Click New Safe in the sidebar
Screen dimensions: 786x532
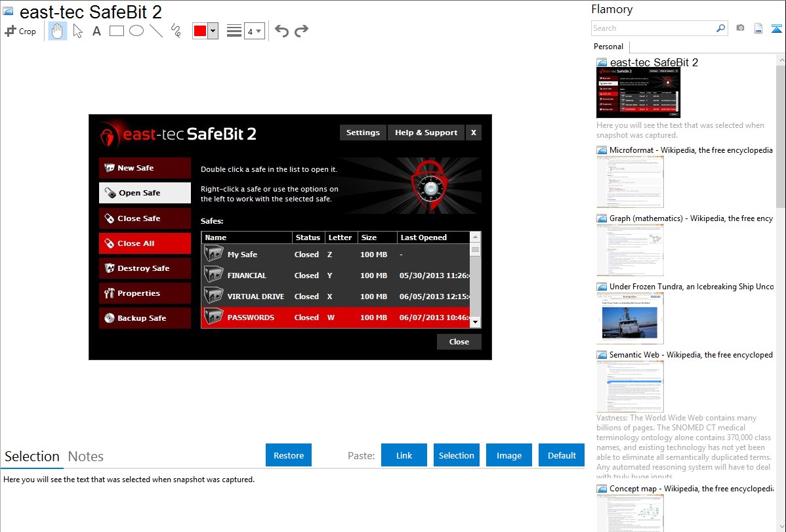click(145, 168)
